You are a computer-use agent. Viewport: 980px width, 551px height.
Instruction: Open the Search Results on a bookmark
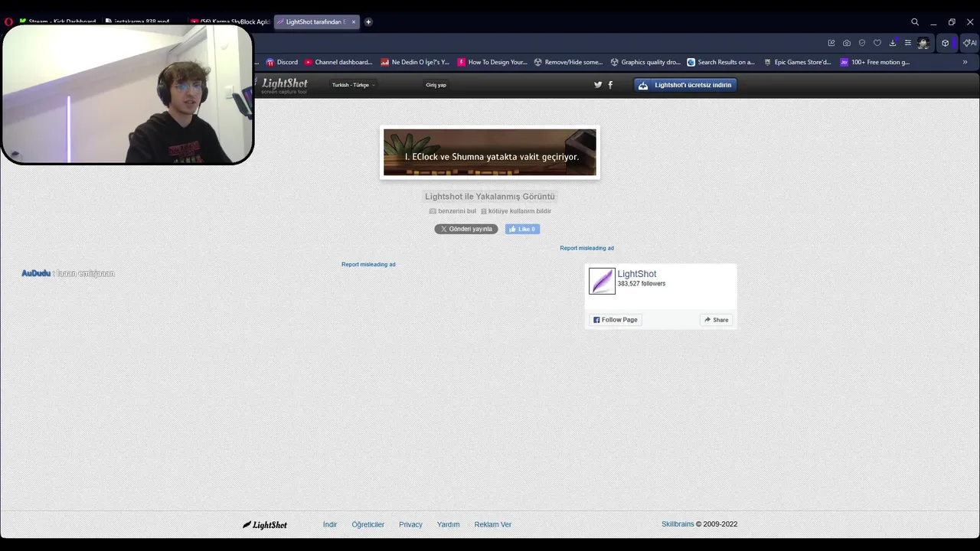pos(720,62)
